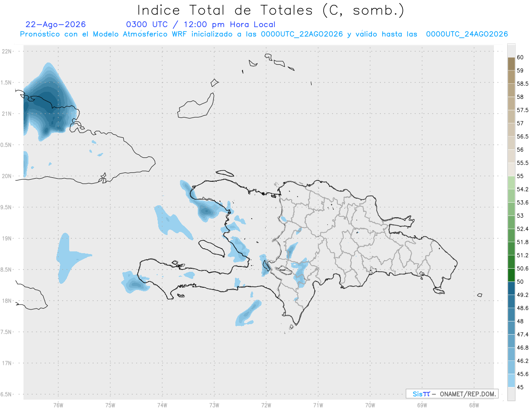Click the legend value 56.5
This screenshot has width=532, height=411.
click(523, 136)
